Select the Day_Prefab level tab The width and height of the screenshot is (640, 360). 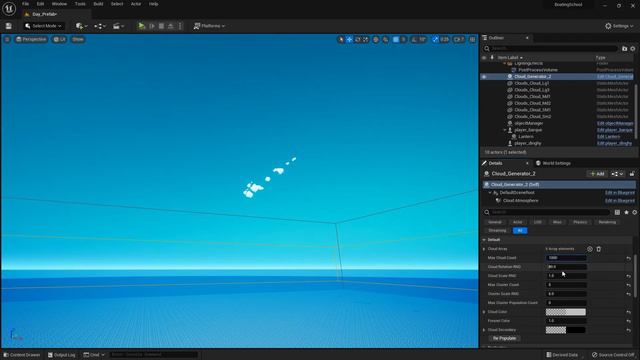tap(44, 14)
